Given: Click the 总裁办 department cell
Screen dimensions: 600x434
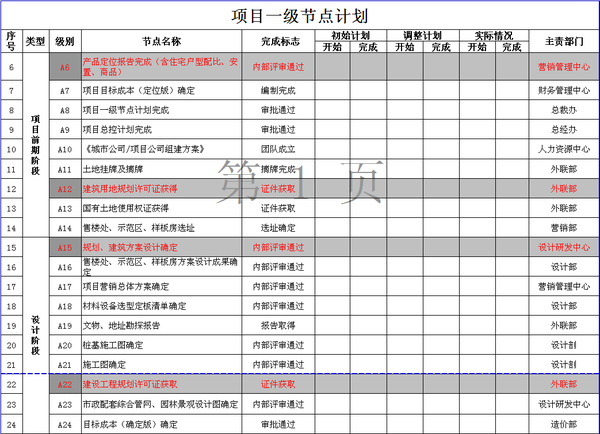Looking at the screenshot, I should (x=564, y=110).
